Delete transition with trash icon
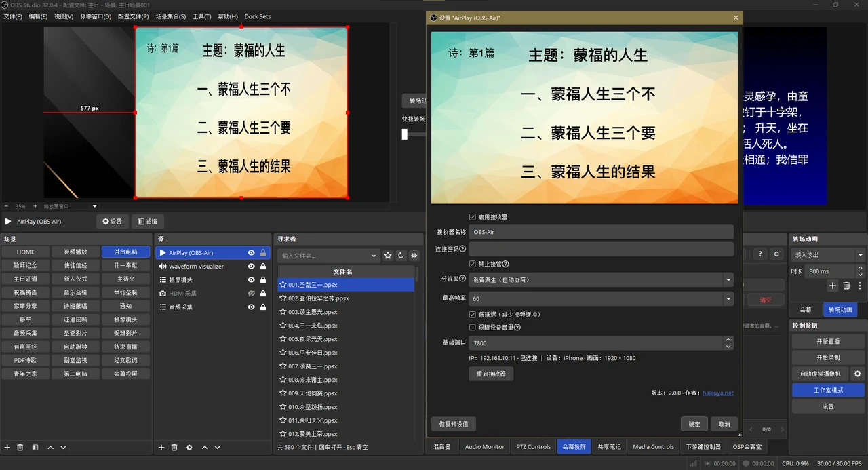 (846, 286)
